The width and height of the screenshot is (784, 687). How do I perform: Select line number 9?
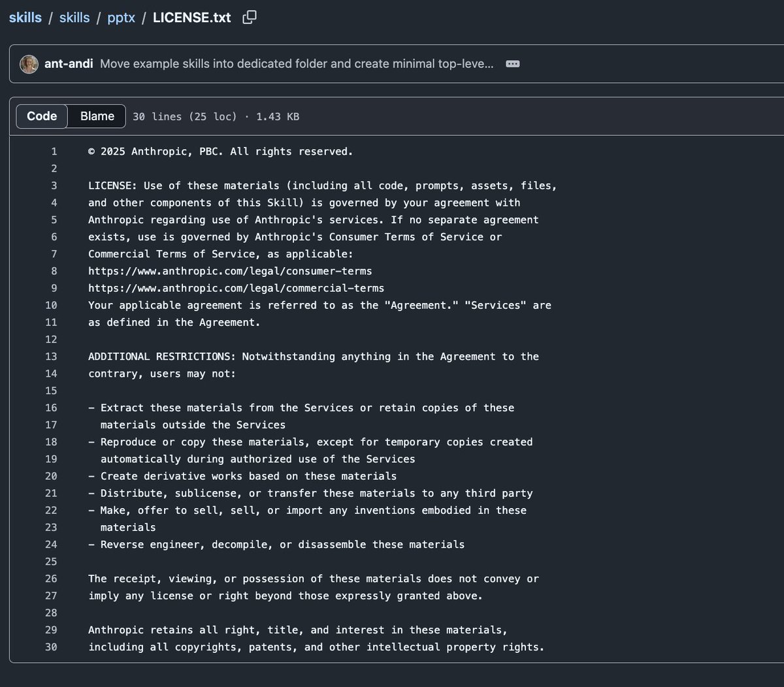click(54, 288)
